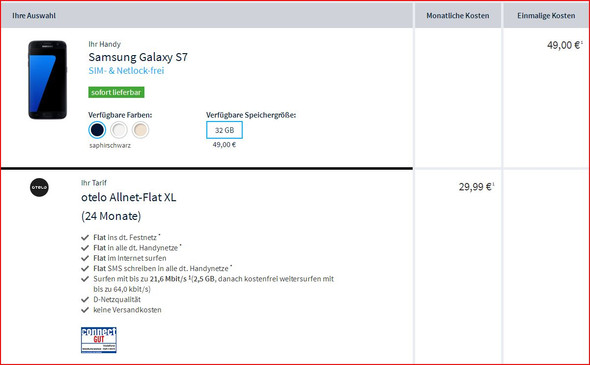Click the round otelo logo icon
Screen dimensions: 590x365
coord(39,187)
